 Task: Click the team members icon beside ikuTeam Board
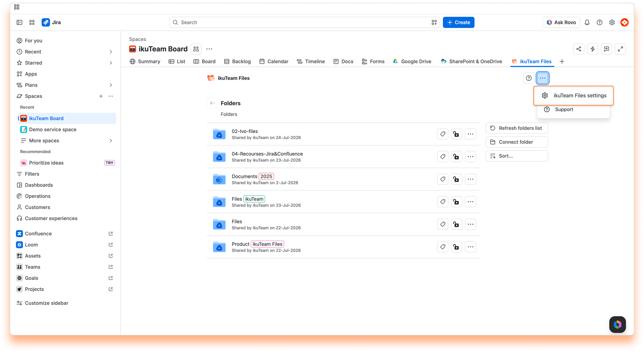[x=196, y=49]
